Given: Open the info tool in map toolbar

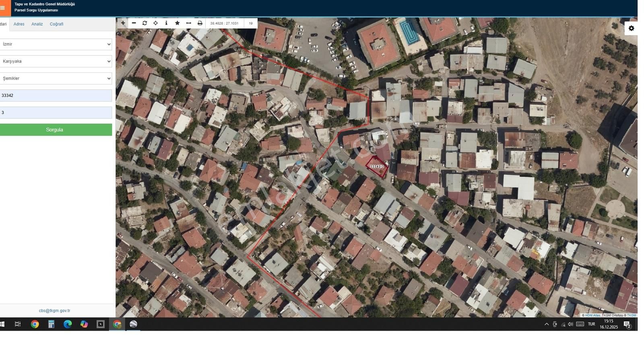Looking at the screenshot, I should click(x=166, y=23).
